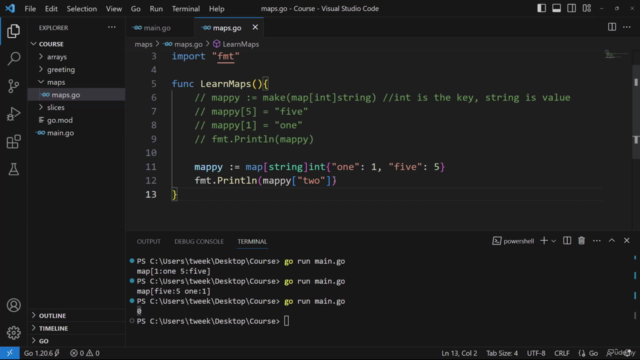Open the Explorer view in activity bar

13,31
